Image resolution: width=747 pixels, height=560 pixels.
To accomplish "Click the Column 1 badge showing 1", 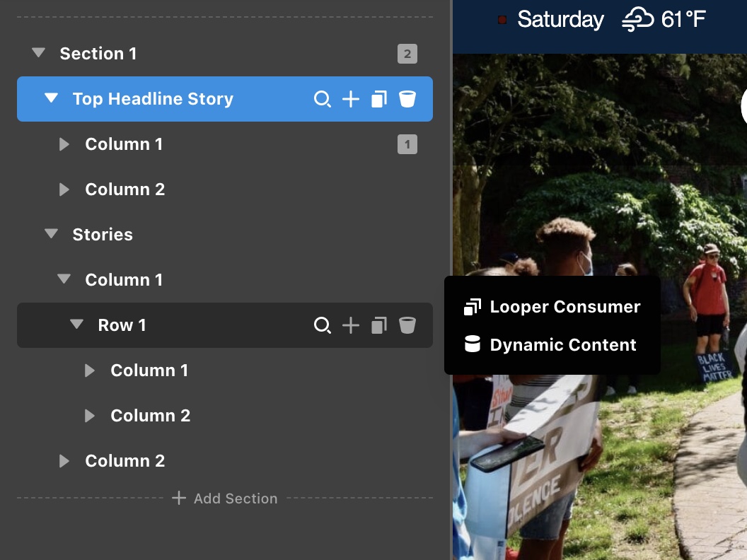I will [407, 144].
